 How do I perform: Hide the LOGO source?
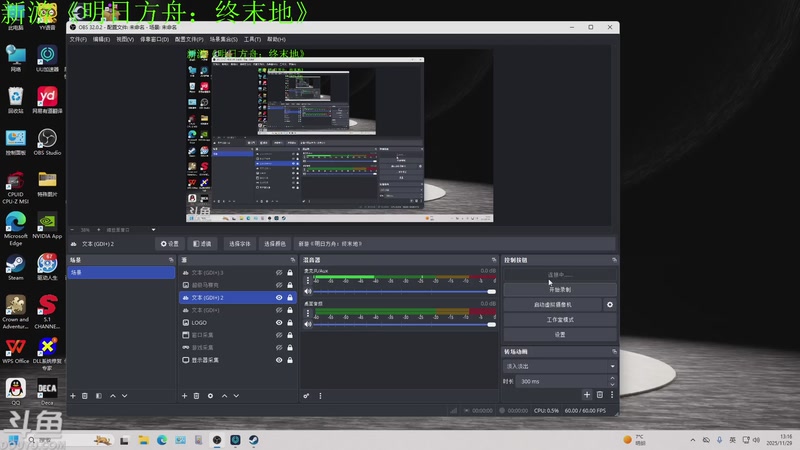279,322
